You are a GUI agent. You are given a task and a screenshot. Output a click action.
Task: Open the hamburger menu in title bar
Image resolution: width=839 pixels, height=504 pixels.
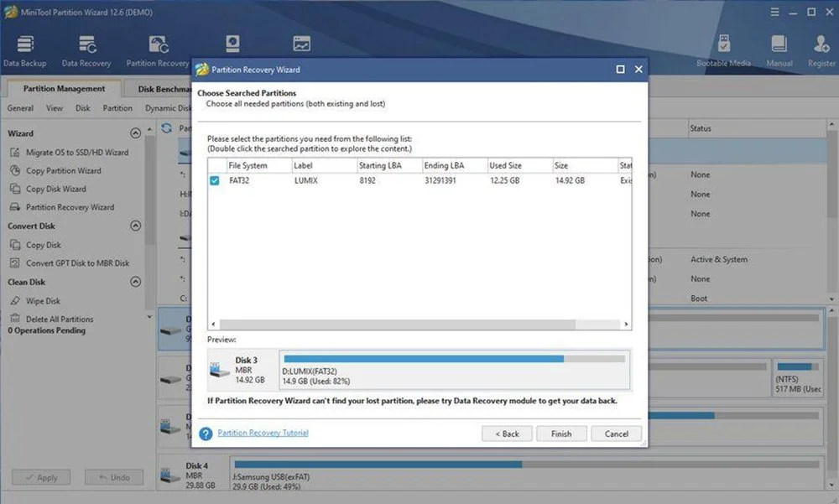click(x=774, y=12)
